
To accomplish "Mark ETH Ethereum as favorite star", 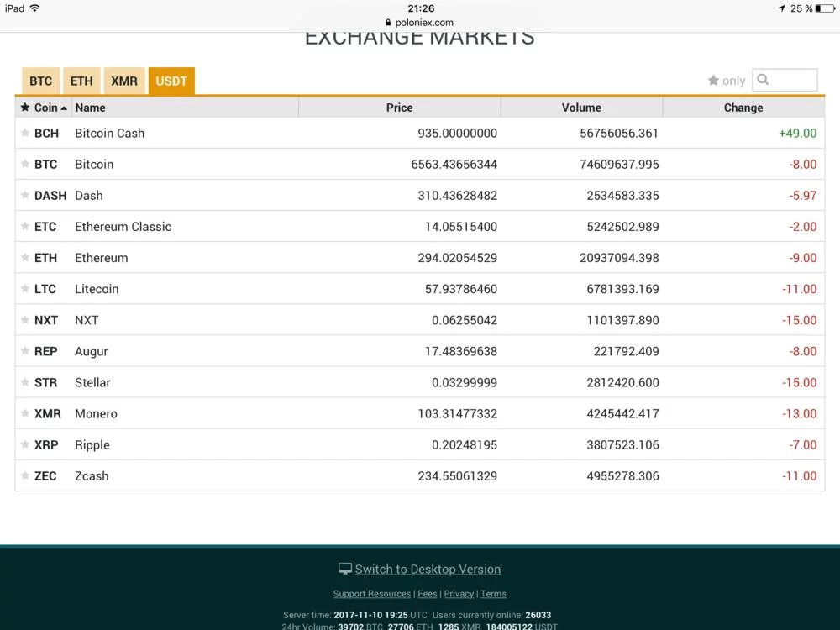I will click(x=24, y=257).
